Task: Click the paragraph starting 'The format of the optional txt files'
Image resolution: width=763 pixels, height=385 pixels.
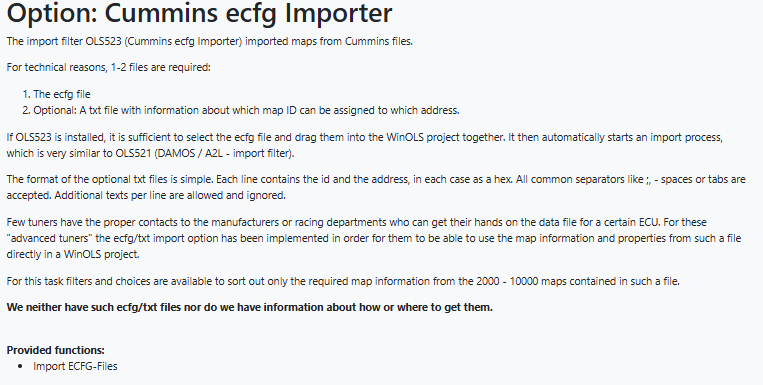Action: 376,187
